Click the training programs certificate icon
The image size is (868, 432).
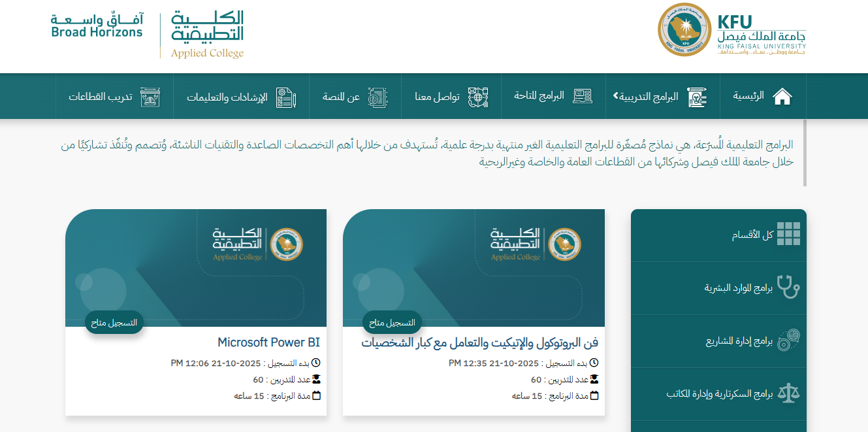click(697, 97)
